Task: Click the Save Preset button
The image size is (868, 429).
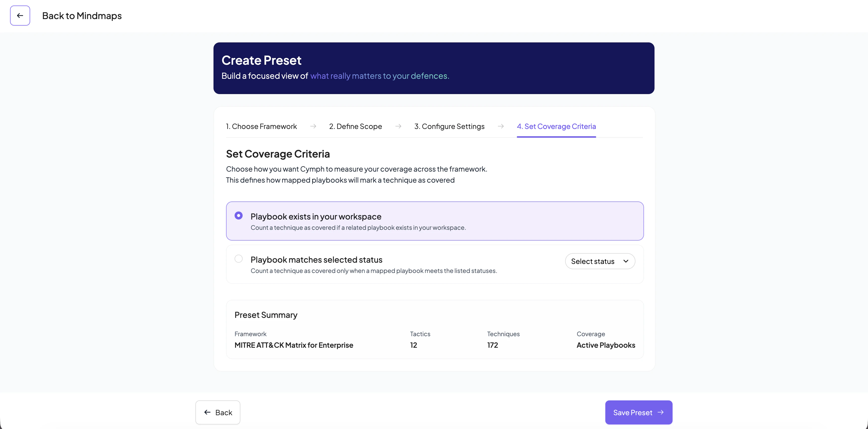Action: pos(638,412)
